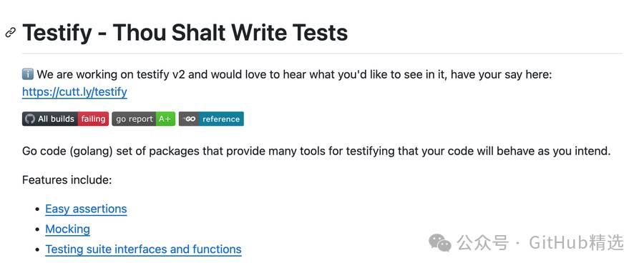The width and height of the screenshot is (644, 268).
Task: Open the go report badge
Action: [x=143, y=119]
